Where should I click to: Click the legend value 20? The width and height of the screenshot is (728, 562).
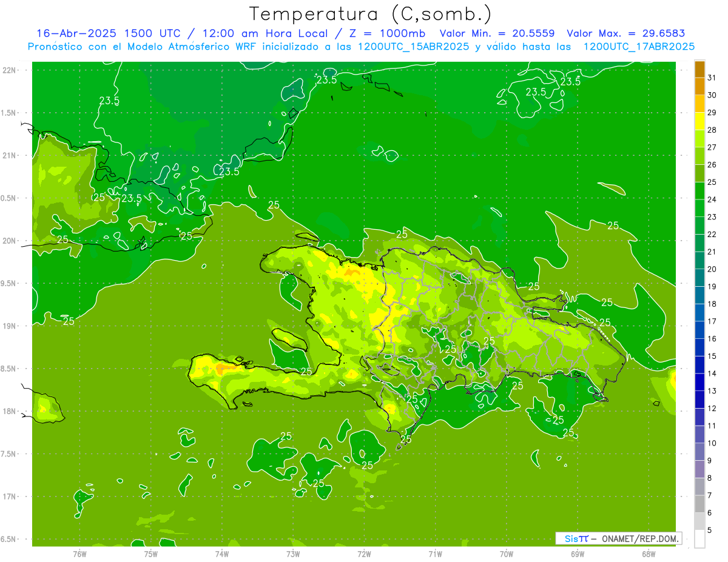pyautogui.click(x=712, y=269)
